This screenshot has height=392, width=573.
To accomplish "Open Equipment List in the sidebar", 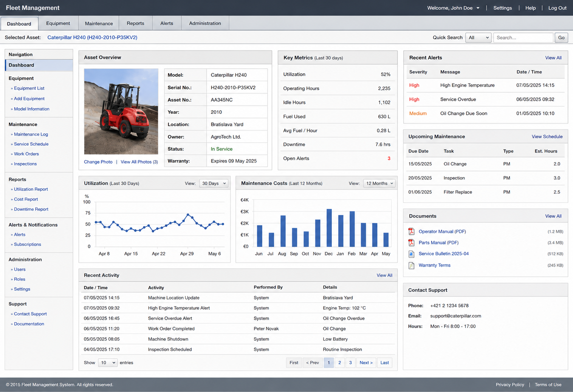I will [29, 88].
